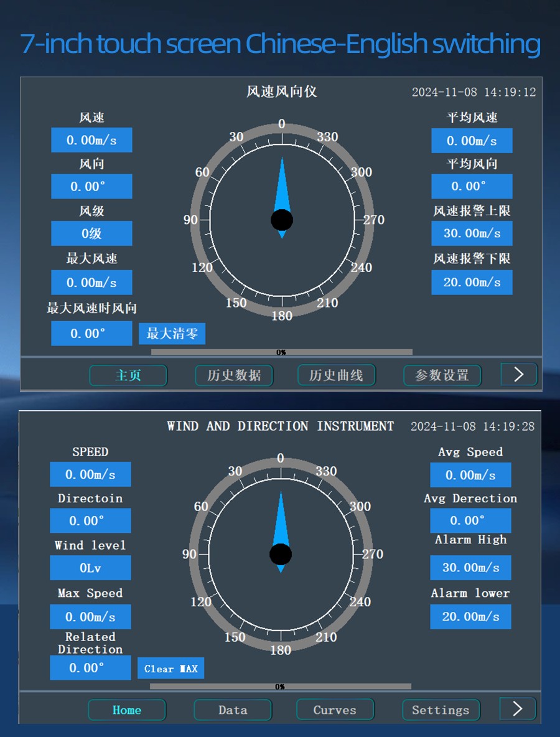
Task: Select the Home tab
Action: click(x=127, y=710)
